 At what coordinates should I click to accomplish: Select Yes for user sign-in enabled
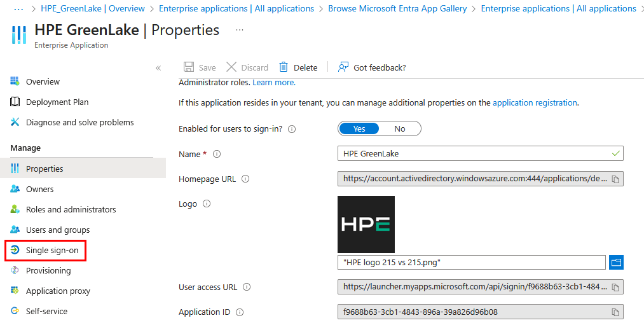[359, 128]
